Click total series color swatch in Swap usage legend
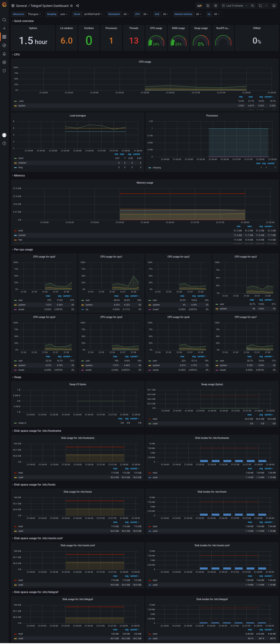Screen dimensions: 280x644 point(150,419)
